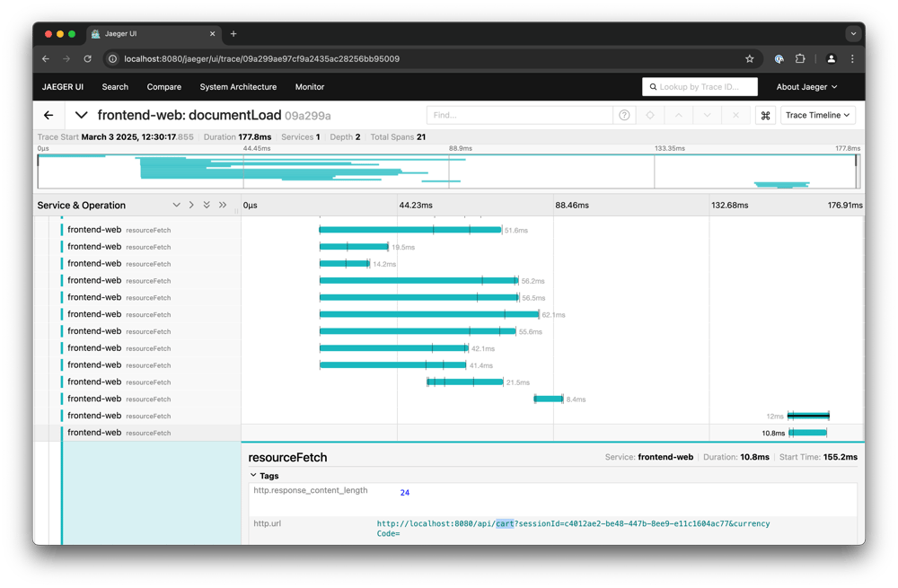Click the 21.5ms span bar
The height and width of the screenshot is (588, 898).
pos(465,382)
